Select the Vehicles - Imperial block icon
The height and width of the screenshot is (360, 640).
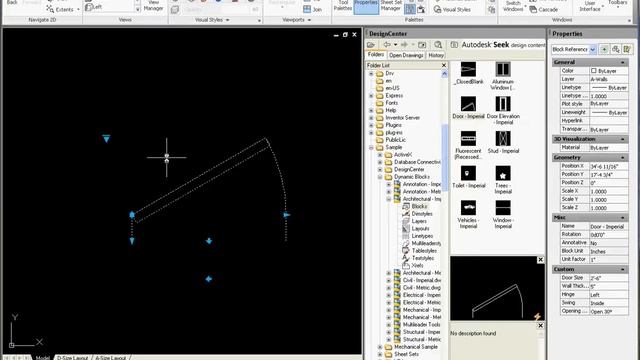(x=468, y=208)
